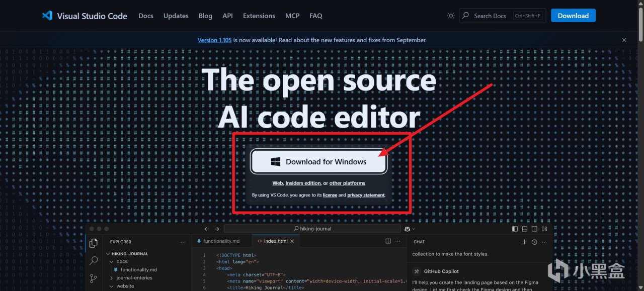Open the privacy statement link
The width and height of the screenshot is (644, 291).
coord(366,195)
